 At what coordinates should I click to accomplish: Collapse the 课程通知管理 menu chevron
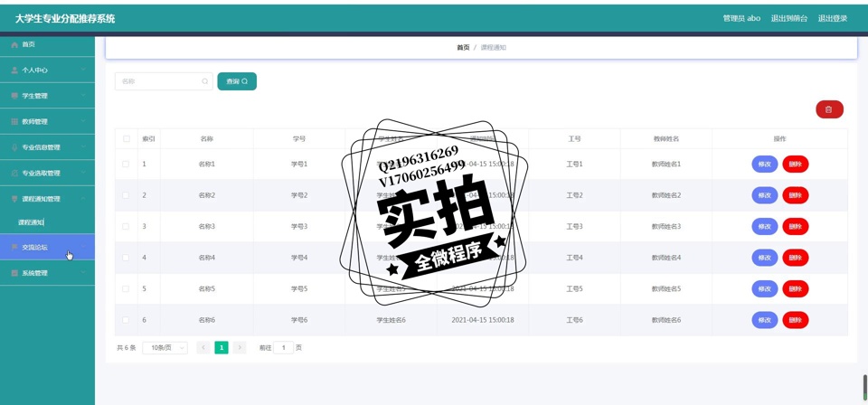(83, 199)
